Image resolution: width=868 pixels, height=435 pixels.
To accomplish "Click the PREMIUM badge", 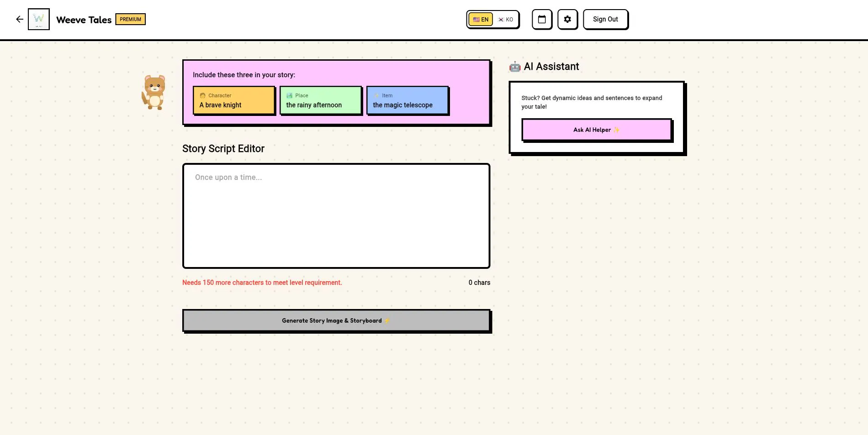I will (130, 19).
